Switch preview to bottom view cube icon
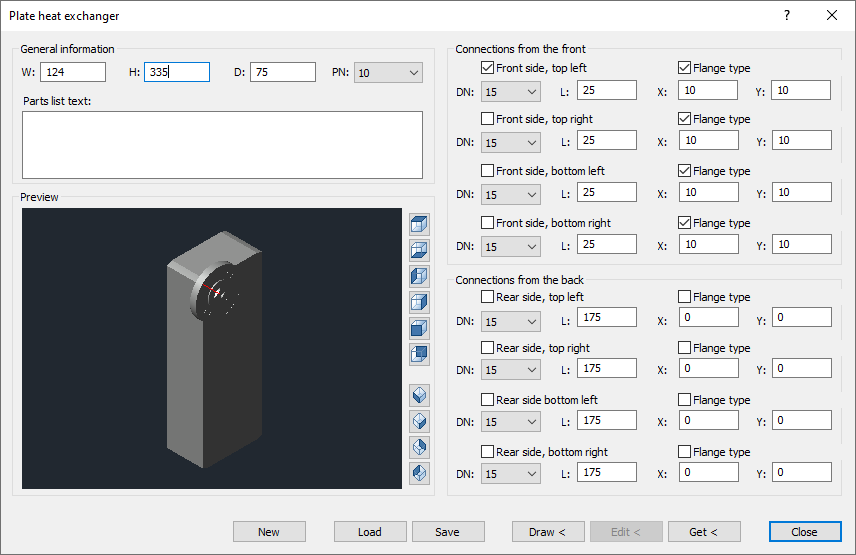 [x=419, y=250]
